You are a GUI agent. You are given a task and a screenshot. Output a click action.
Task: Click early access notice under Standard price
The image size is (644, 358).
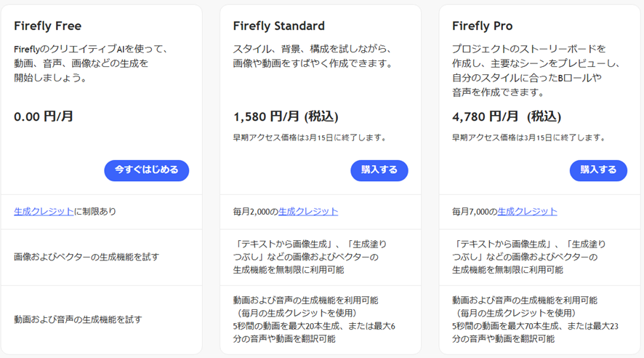pos(310,138)
